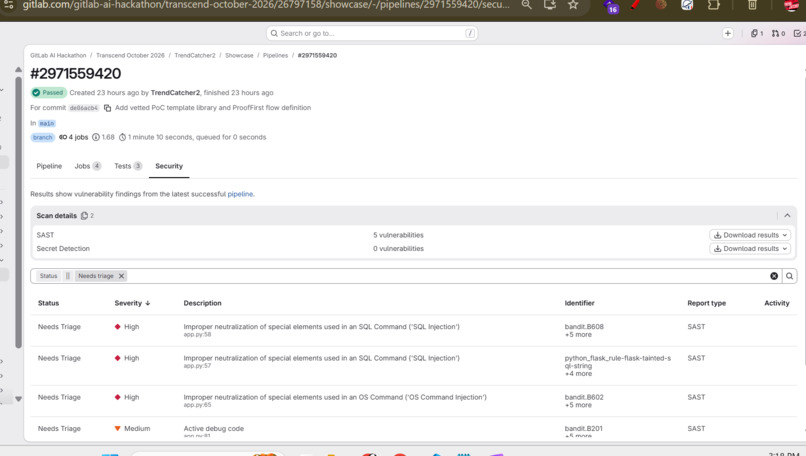806x456 pixels.
Task: Open GitLab AI Hackathon breadcrumb
Action: click(x=58, y=56)
